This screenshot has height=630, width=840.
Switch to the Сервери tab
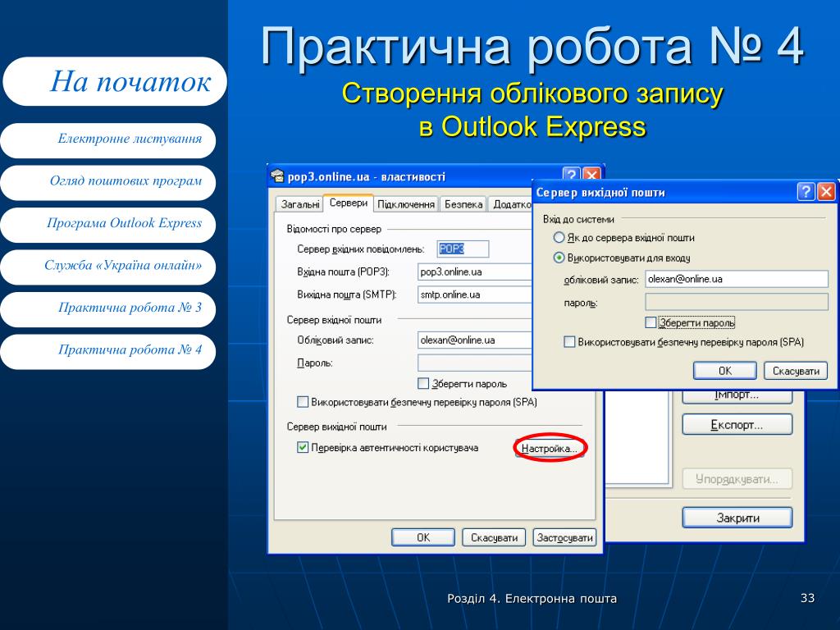pos(348,203)
